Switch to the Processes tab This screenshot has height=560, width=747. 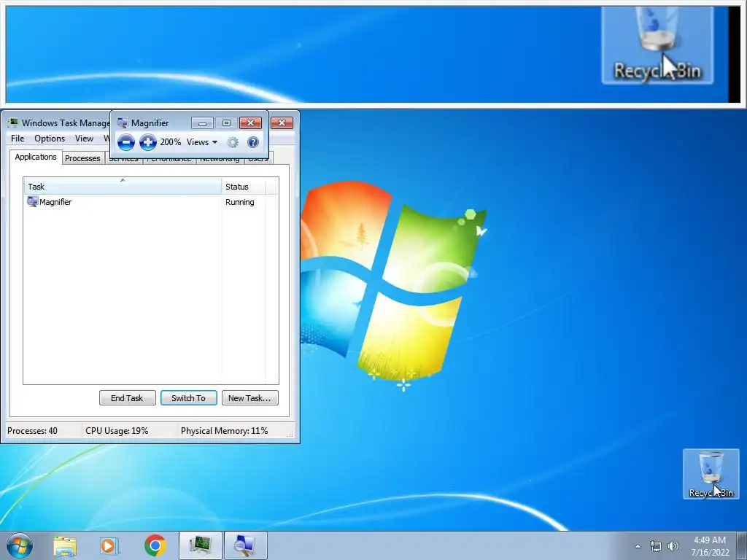tap(82, 158)
